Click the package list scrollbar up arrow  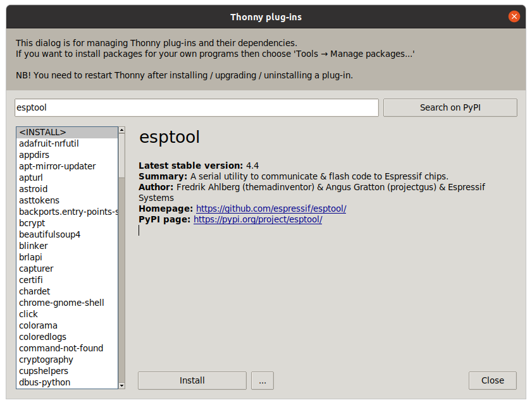121,130
